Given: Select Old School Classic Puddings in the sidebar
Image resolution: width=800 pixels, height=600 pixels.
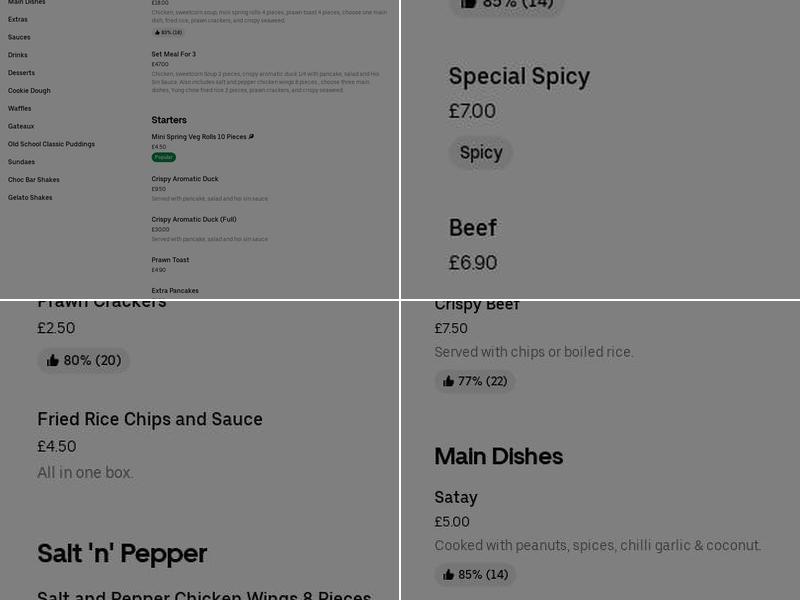Looking at the screenshot, I should [x=53, y=144].
